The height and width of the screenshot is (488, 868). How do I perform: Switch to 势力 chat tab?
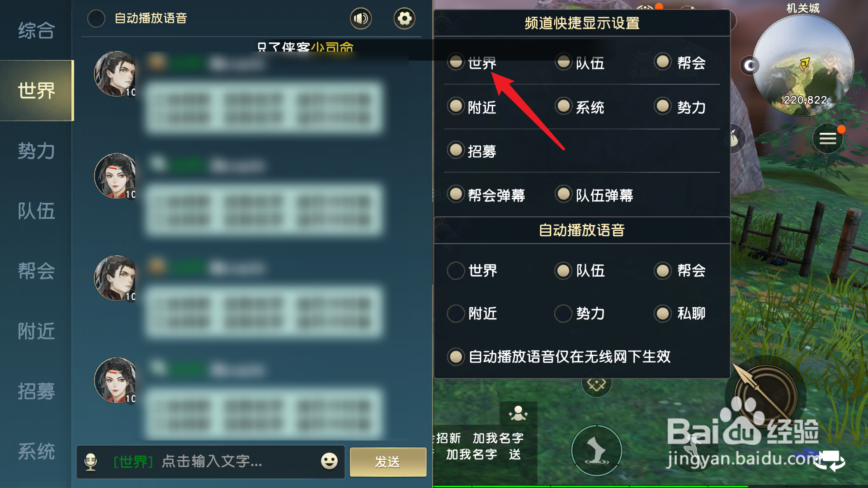coord(36,150)
